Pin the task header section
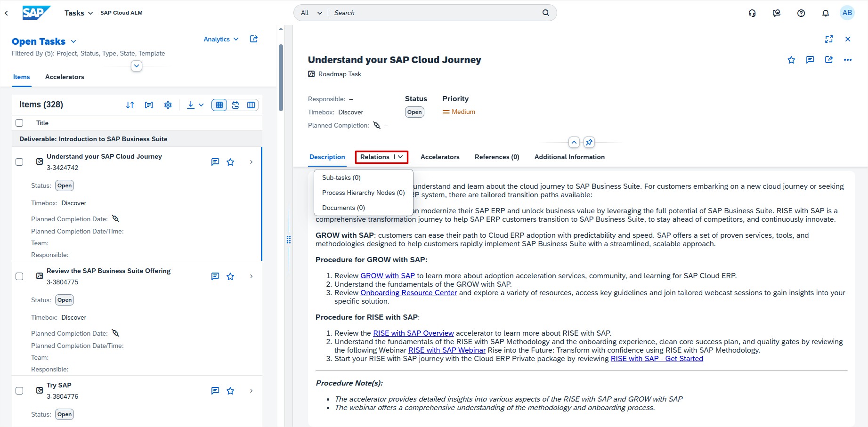868x427 pixels. coord(589,142)
